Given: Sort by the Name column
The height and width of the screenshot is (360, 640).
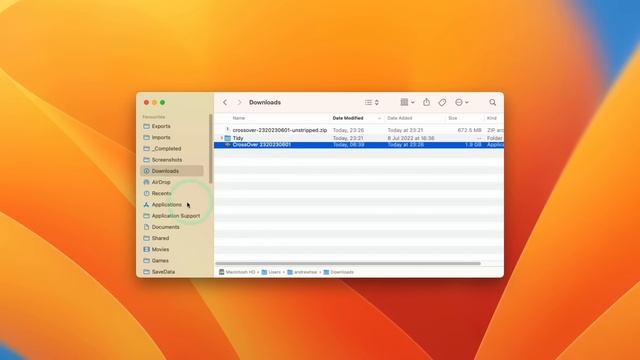Looking at the screenshot, I should [x=239, y=118].
